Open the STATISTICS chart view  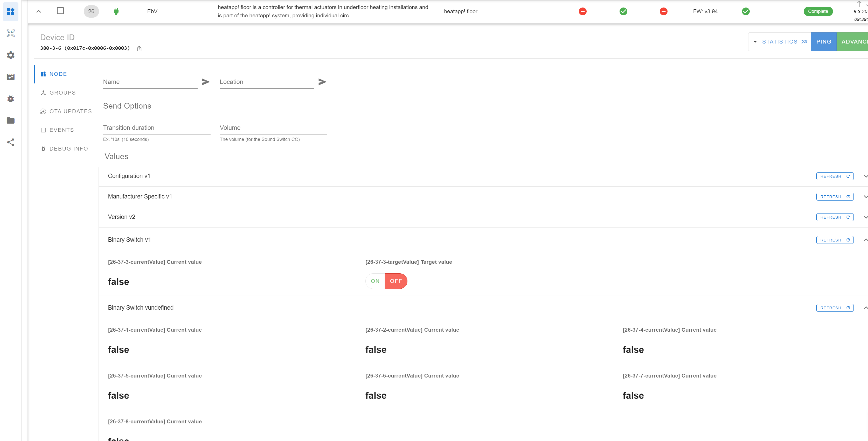click(x=780, y=41)
